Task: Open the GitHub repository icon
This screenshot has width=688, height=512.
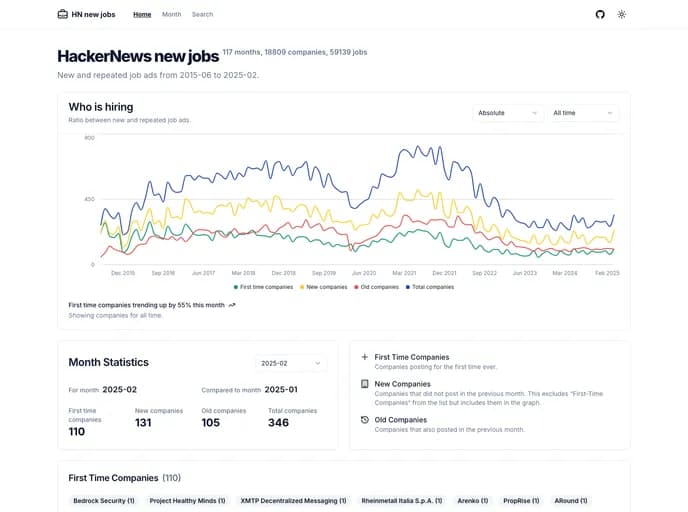Action: tap(600, 14)
